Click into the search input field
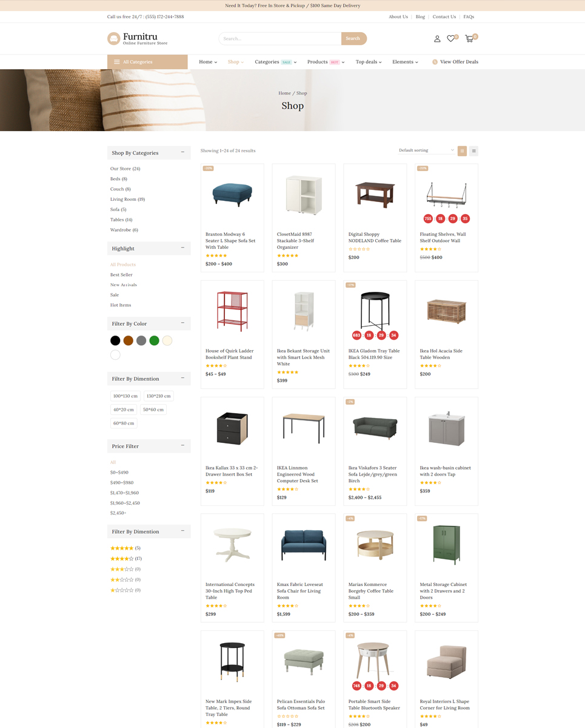Image resolution: width=585 pixels, height=728 pixels. [x=280, y=39]
